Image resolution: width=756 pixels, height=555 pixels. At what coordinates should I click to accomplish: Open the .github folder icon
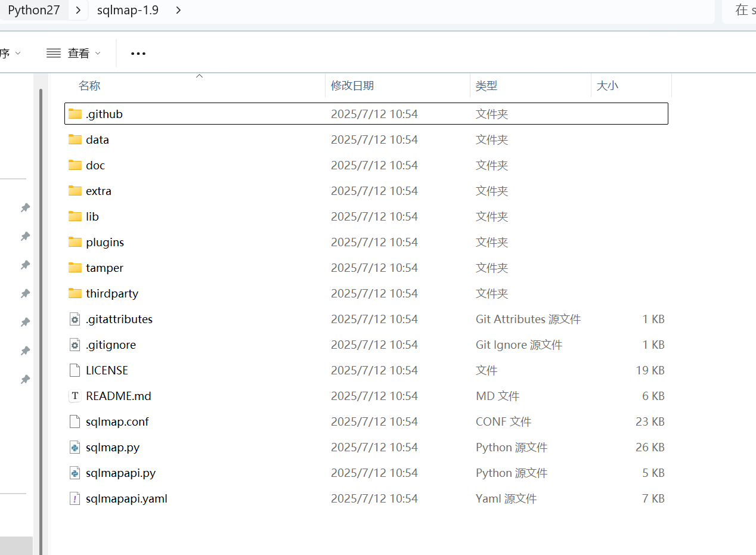click(75, 114)
